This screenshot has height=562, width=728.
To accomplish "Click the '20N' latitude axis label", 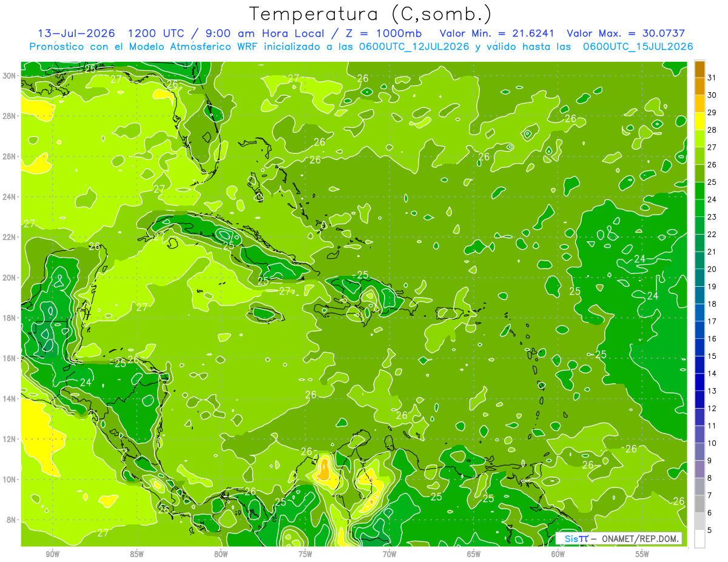I will tap(10, 278).
